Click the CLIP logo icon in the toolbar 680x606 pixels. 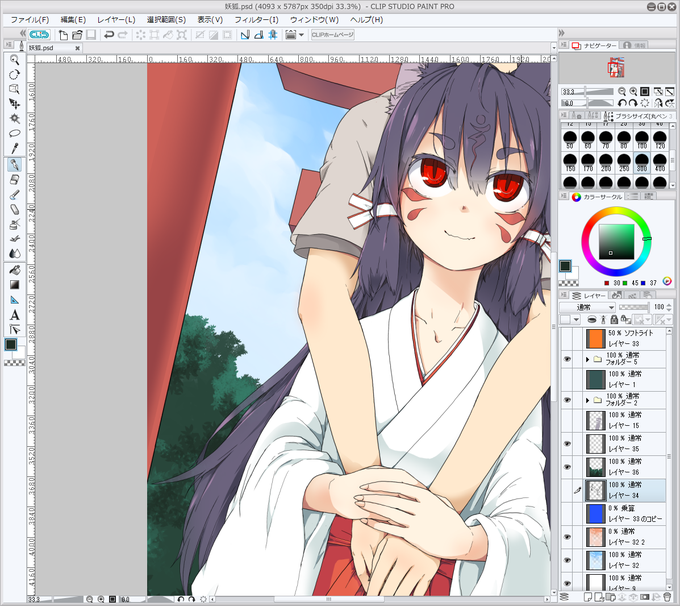pos(39,35)
